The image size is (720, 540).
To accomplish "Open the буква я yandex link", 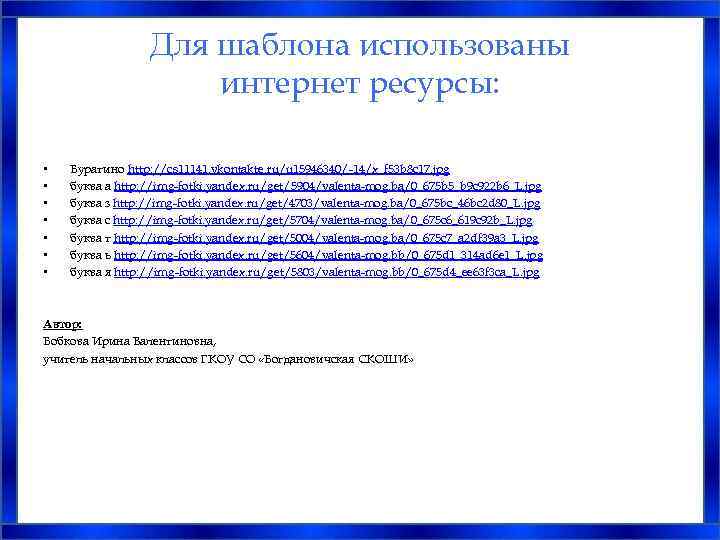I will (x=326, y=272).
